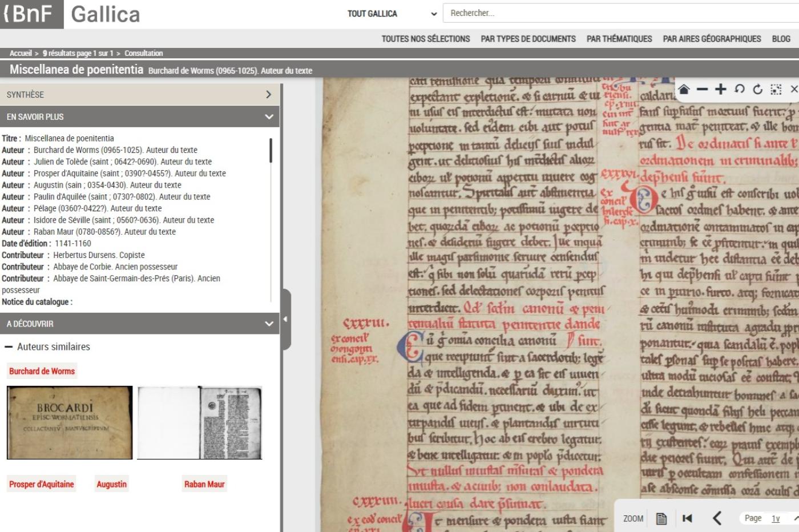
Task: Click the ZOOM label in bottom bar
Action: coord(633,518)
